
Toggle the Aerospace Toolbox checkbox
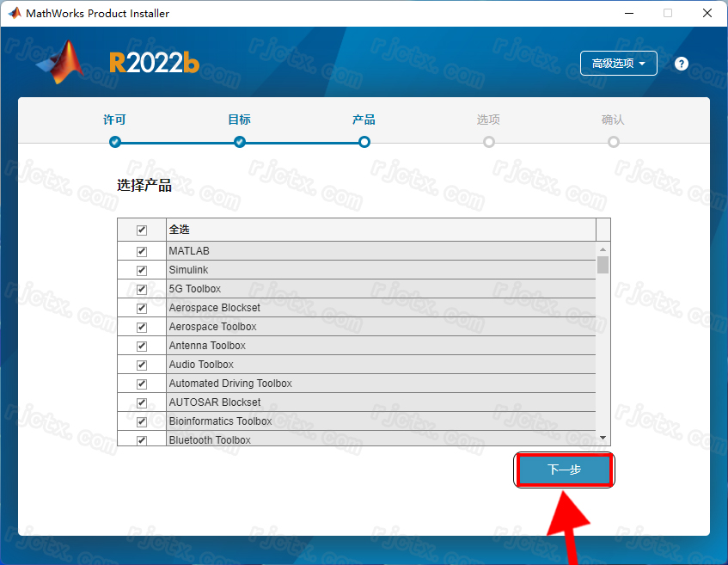(x=142, y=327)
